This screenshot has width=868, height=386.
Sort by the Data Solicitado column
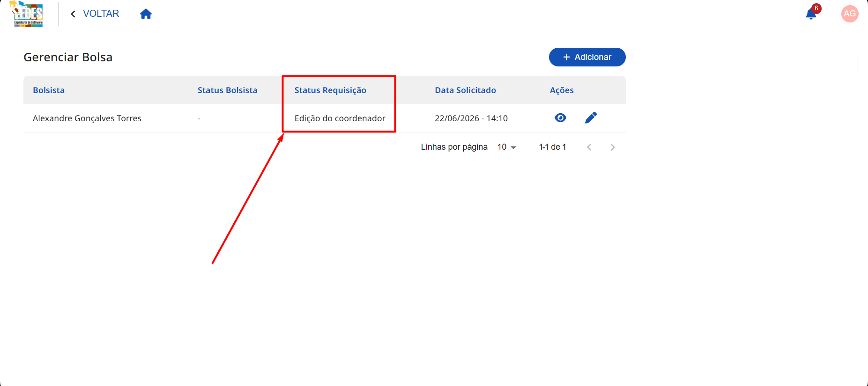465,90
